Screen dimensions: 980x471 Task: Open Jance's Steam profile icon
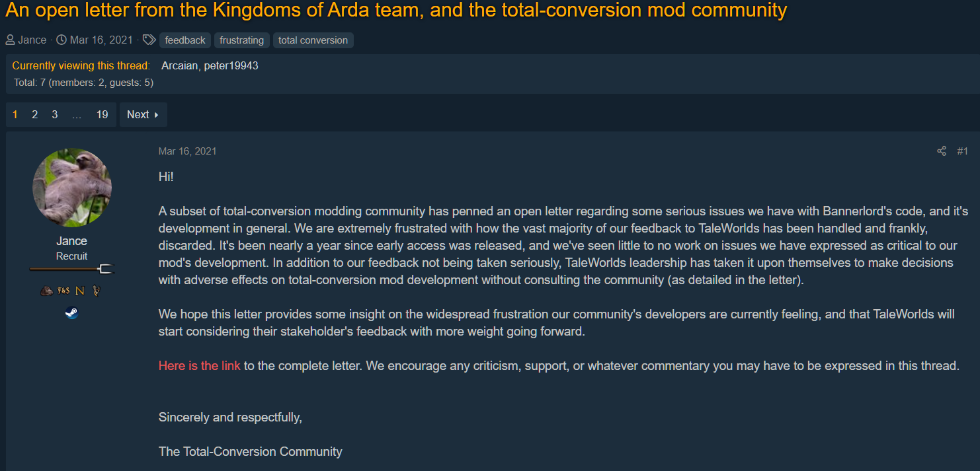click(72, 312)
